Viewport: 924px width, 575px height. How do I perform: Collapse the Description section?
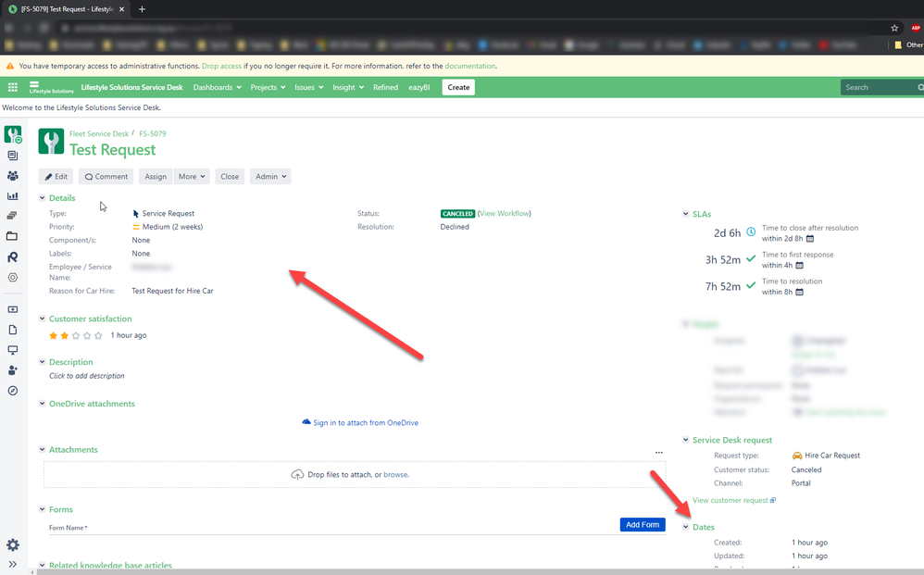point(42,362)
